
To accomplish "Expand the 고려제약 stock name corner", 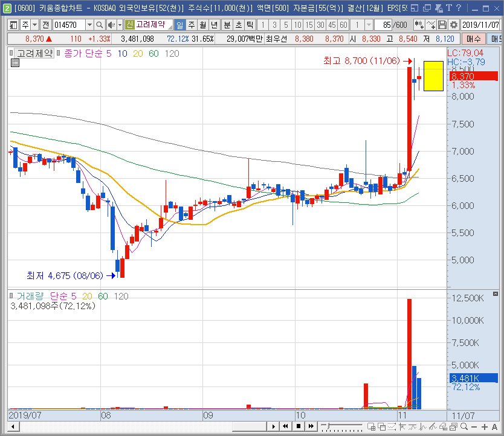I will [169, 27].
